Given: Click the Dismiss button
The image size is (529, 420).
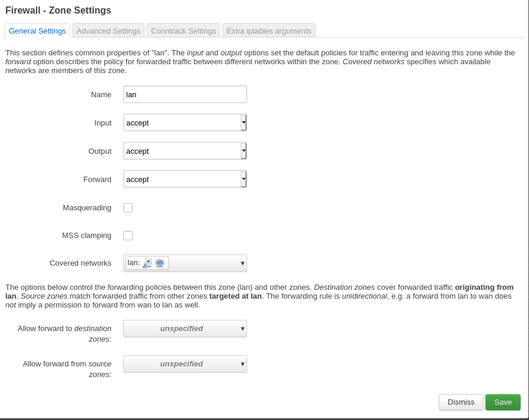Looking at the screenshot, I should coord(461,402).
